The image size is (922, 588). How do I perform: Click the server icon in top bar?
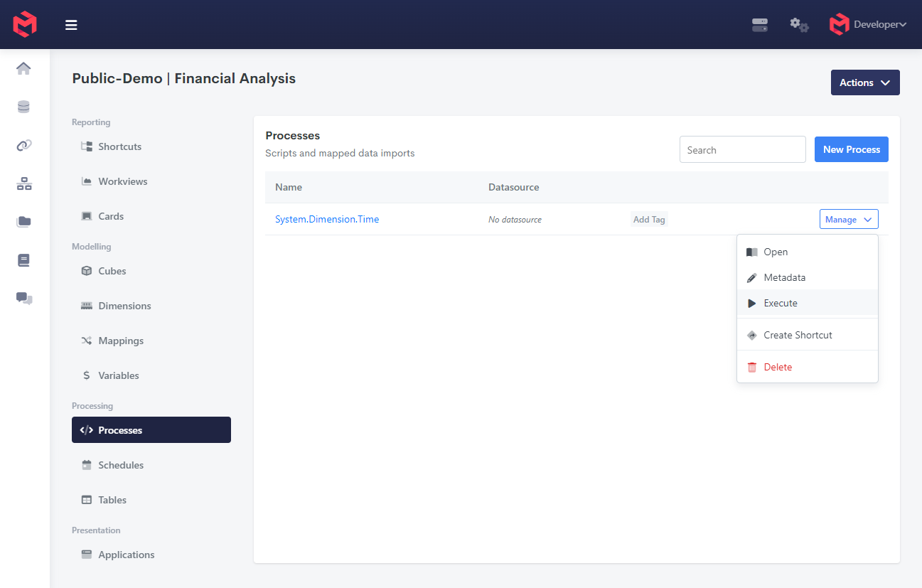coord(760,25)
